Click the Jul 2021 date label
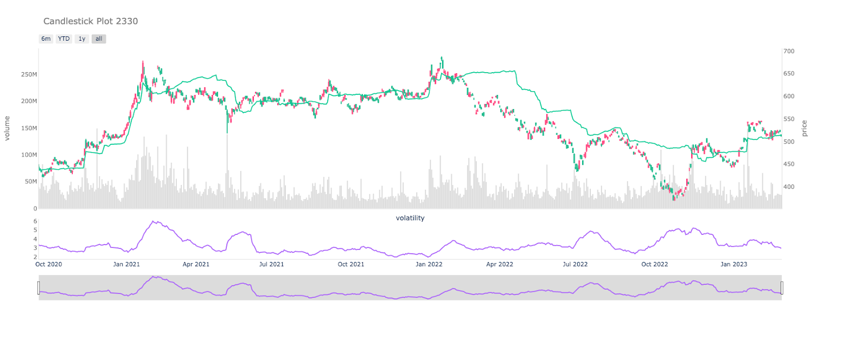This screenshot has width=868, height=339. click(271, 265)
